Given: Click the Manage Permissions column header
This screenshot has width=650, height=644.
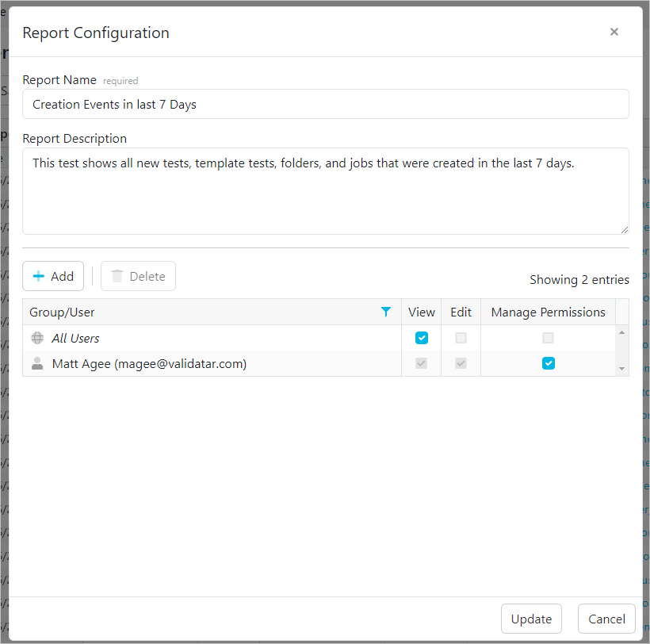Looking at the screenshot, I should click(548, 312).
